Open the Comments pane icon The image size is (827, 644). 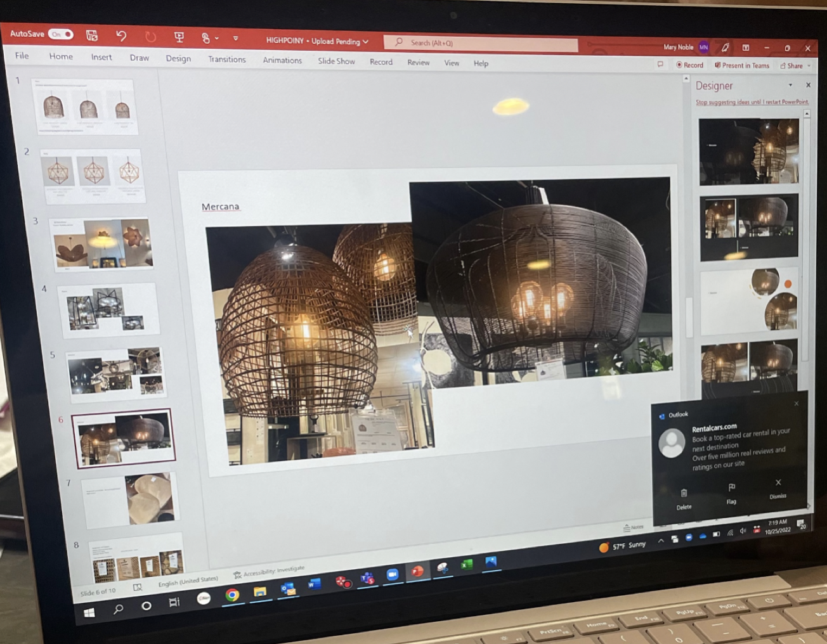click(660, 64)
